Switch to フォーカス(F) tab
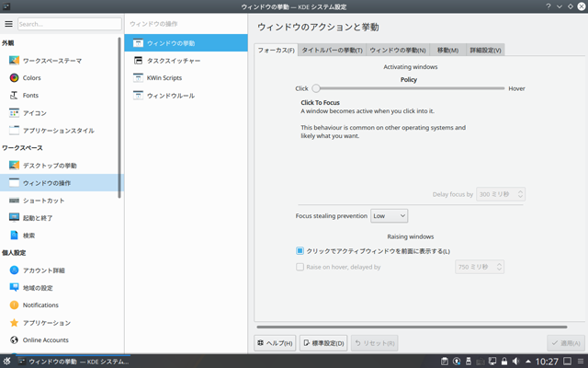588x368 pixels. click(x=276, y=50)
